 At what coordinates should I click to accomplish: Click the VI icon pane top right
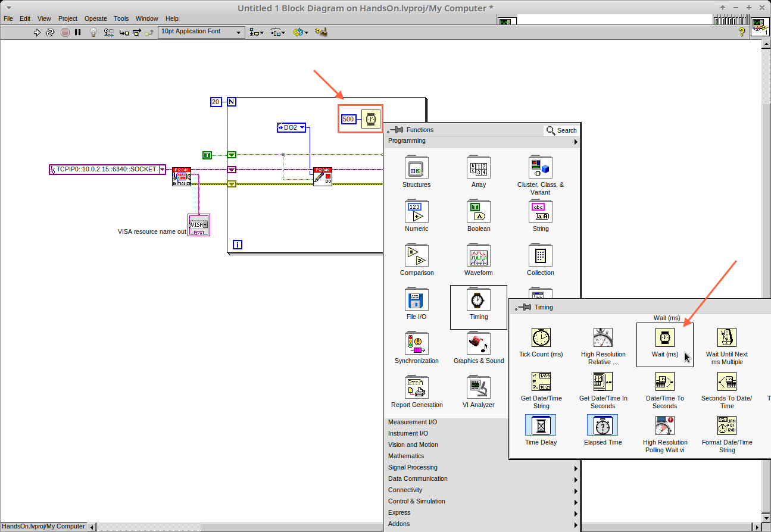760,27
